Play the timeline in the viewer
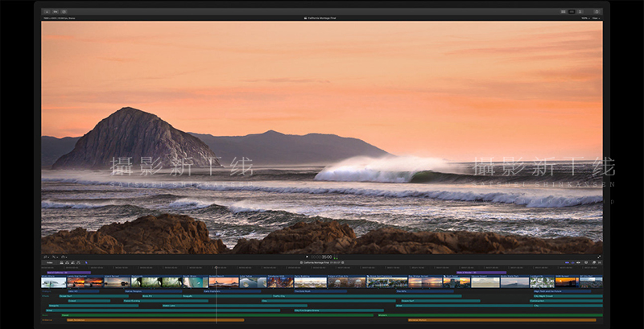The height and width of the screenshot is (329, 644). tap(307, 257)
